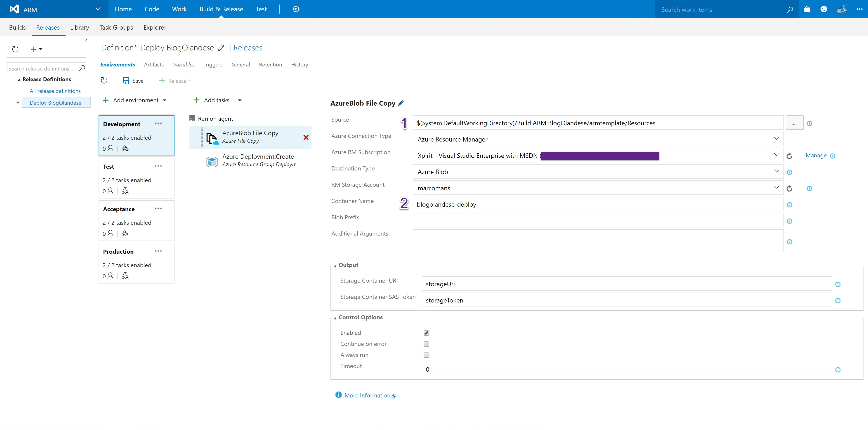The width and height of the screenshot is (868, 430).
Task: Open Task Groups hub
Action: [116, 27]
